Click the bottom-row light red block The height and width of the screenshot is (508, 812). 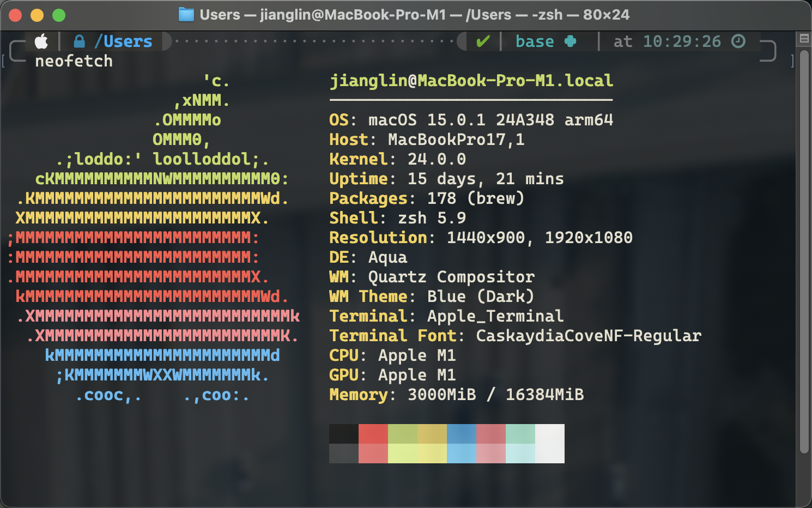click(x=373, y=453)
